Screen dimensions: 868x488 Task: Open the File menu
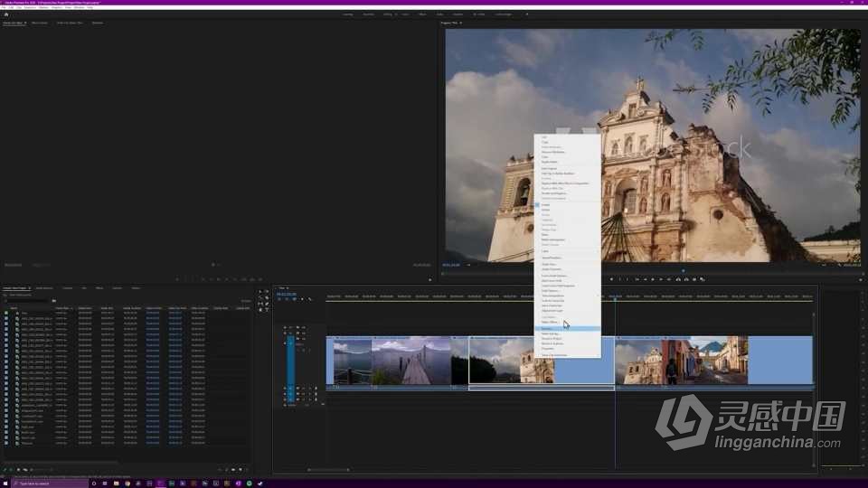[4, 8]
